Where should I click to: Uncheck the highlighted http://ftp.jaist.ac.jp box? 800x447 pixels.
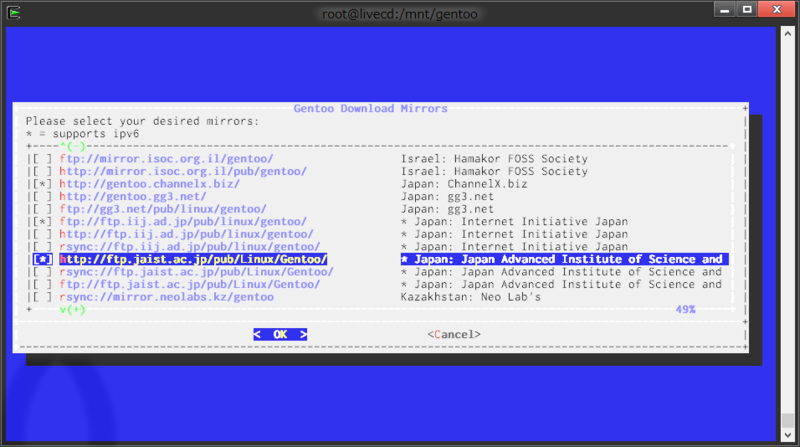tap(43, 259)
